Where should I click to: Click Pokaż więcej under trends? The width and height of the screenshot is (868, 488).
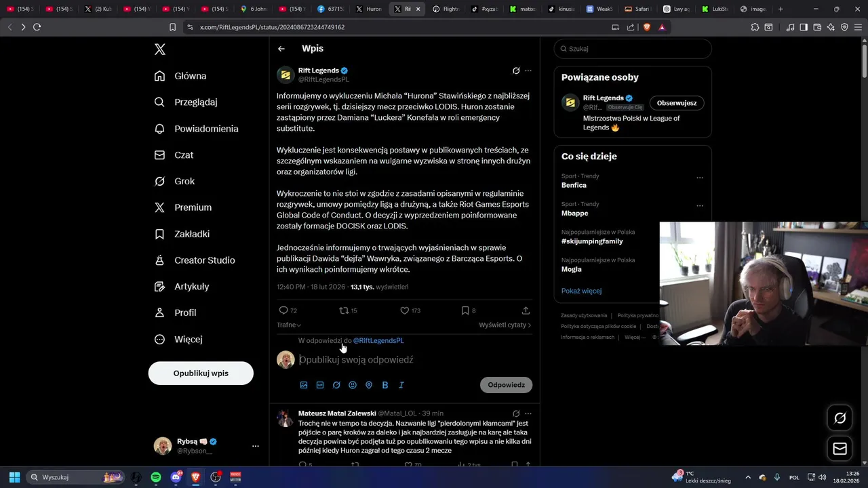(x=582, y=291)
